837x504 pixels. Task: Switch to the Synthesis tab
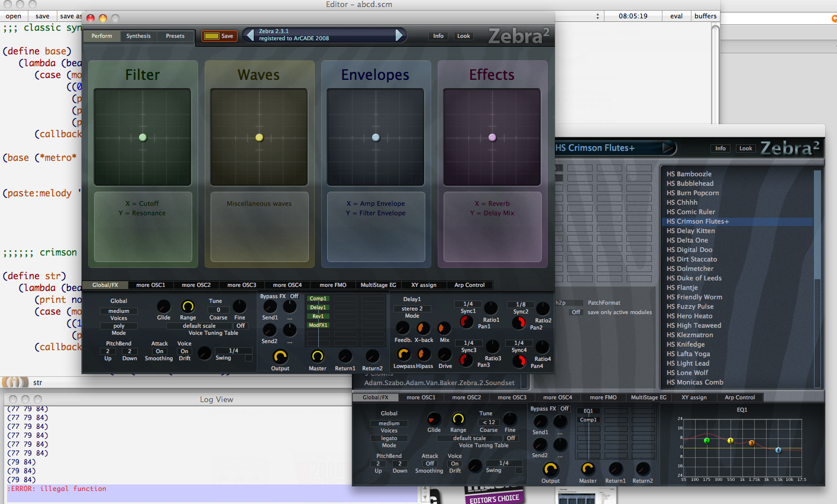tap(138, 36)
